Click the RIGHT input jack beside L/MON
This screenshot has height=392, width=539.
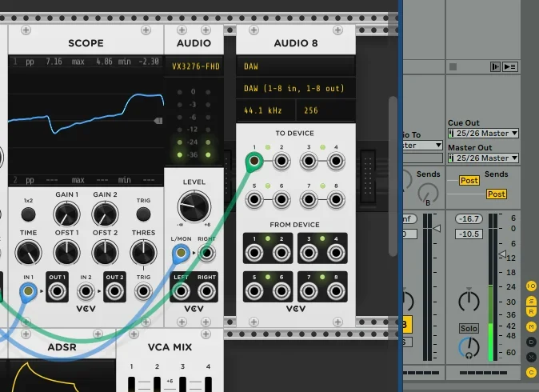click(x=207, y=254)
